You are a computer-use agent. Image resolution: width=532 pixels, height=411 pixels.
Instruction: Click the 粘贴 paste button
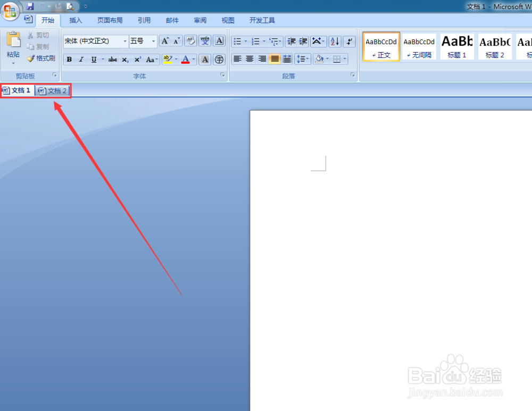[x=13, y=48]
